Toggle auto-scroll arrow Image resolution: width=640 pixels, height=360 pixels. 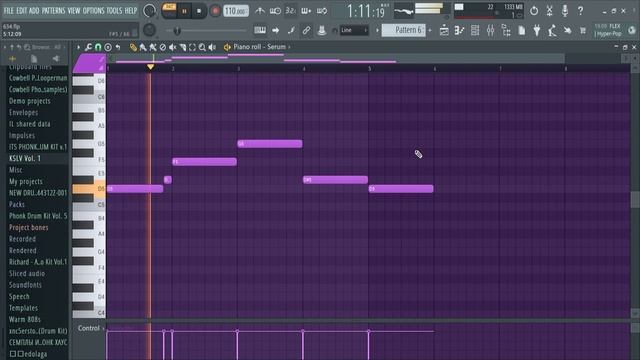(276, 30)
